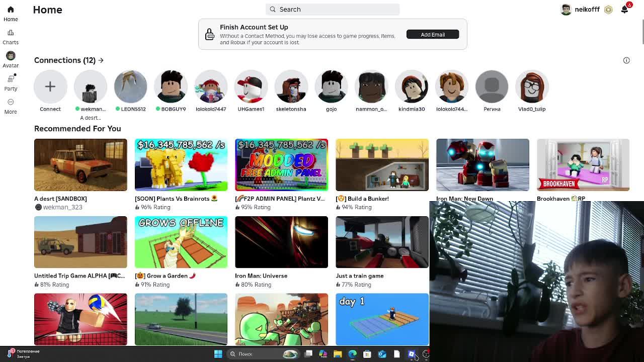Open File Explorer from the taskbar

[x=338, y=354]
